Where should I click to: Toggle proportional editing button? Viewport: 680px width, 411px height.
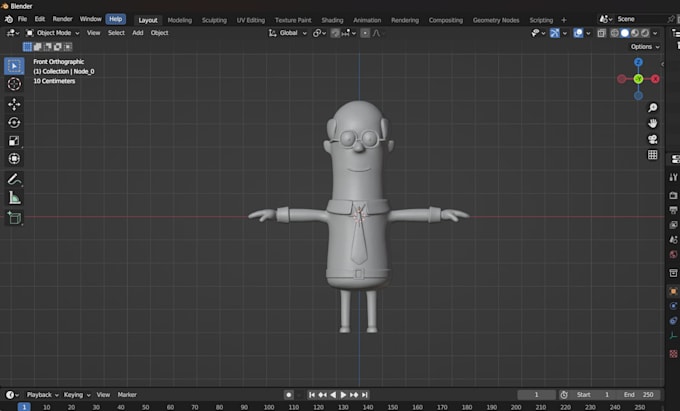365,33
